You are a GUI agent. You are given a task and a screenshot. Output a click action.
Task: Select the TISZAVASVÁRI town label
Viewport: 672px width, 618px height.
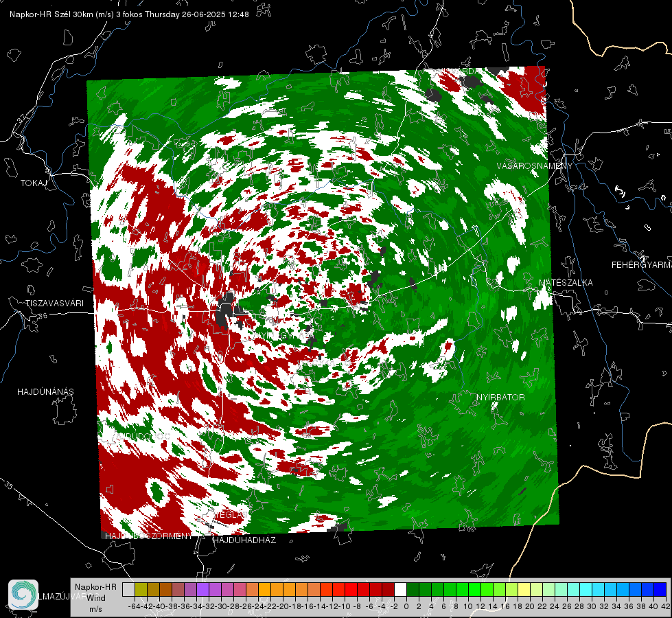[x=54, y=304]
